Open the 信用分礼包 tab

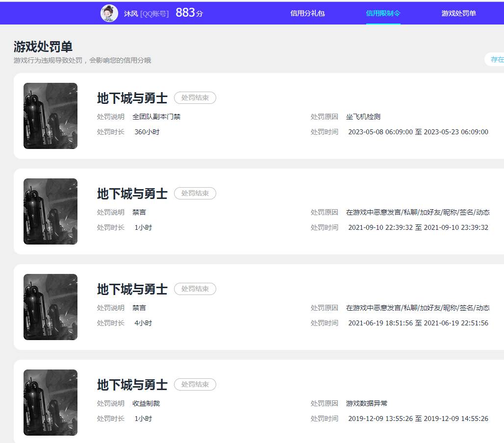(x=307, y=13)
